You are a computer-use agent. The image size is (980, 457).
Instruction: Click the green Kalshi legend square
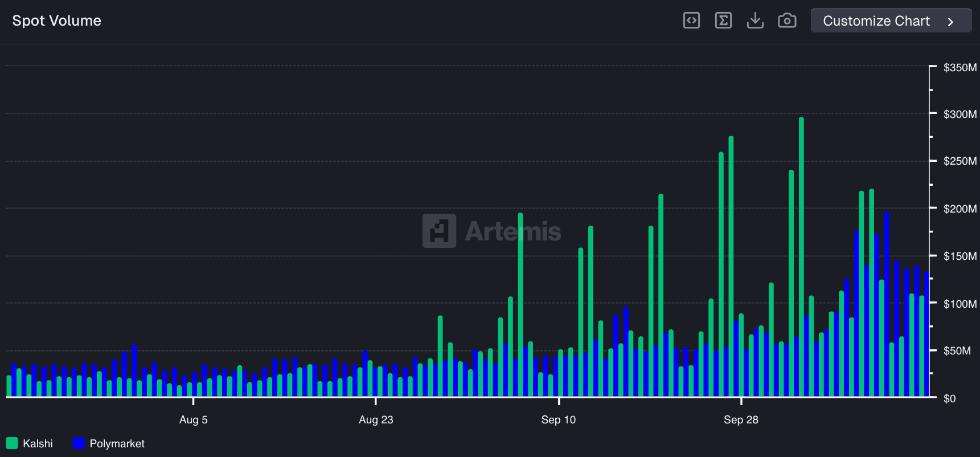[12, 443]
